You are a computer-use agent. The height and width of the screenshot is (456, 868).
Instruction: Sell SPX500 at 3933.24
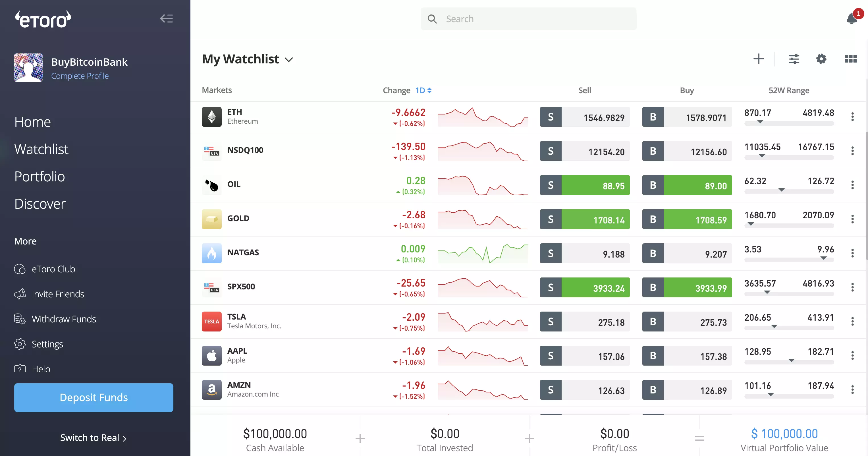[585, 287]
